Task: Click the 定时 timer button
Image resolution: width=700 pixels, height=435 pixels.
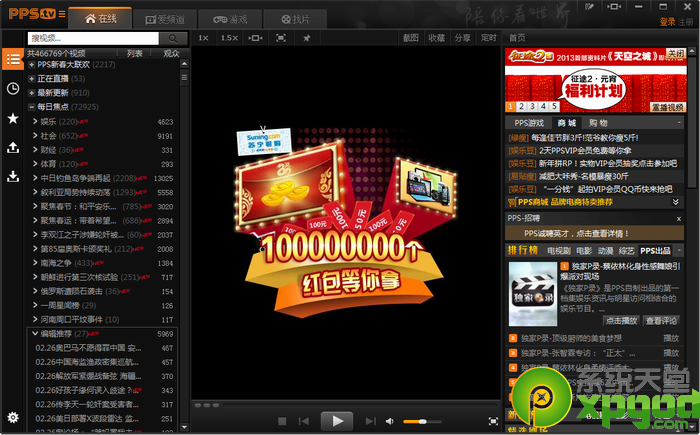Action: 488,38
